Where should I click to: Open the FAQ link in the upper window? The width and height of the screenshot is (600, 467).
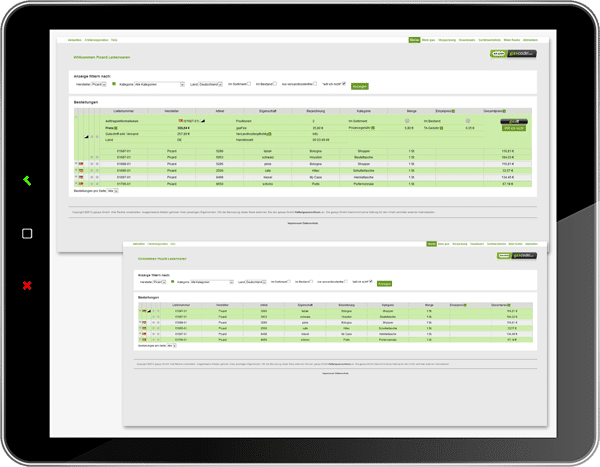pyautogui.click(x=114, y=40)
